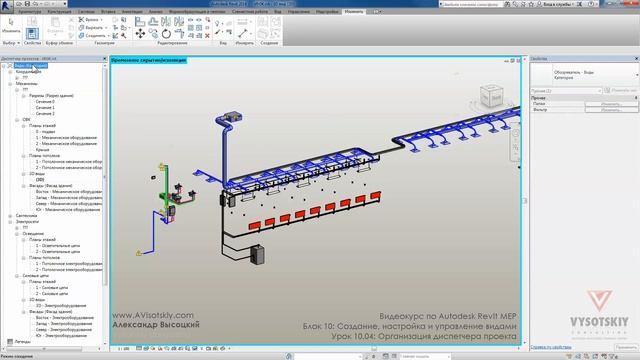Select 2 - Силовые цепи view
This screenshot has height=360, width=640.
[x=52, y=293]
